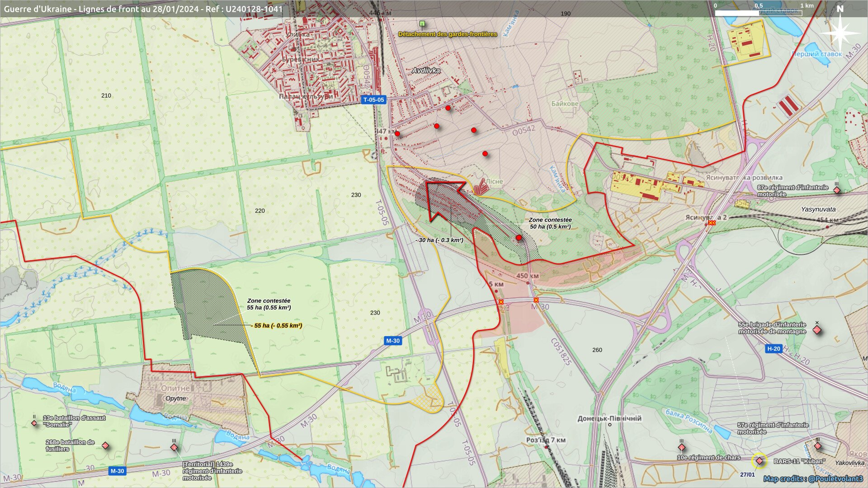The width and height of the screenshot is (868, 488).
Task: Click the red dot beside the 147 км label
Action: pyautogui.click(x=397, y=133)
